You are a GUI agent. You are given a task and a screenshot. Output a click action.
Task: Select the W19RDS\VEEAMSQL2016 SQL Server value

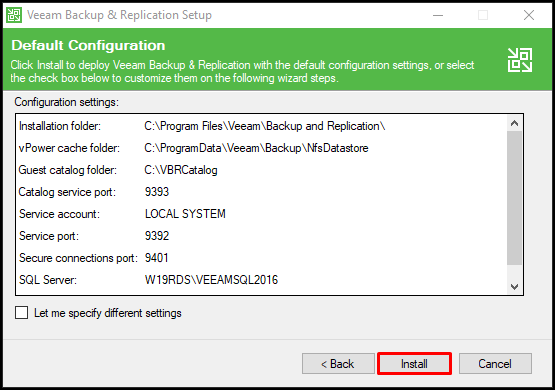point(211,280)
